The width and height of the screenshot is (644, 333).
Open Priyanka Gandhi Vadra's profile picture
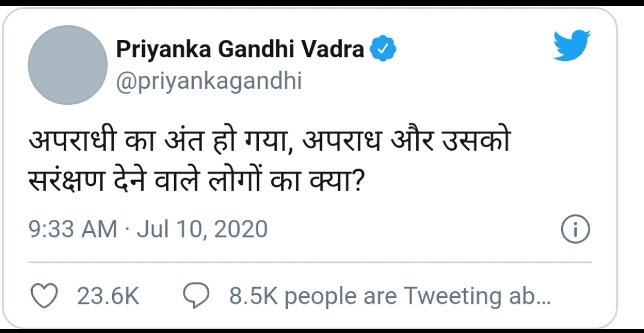pyautogui.click(x=68, y=65)
